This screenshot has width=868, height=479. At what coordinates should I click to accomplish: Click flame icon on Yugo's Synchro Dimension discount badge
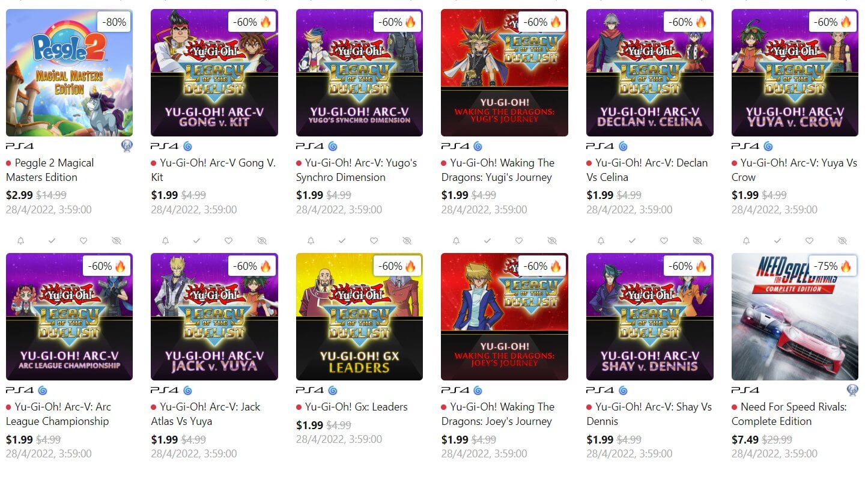[x=410, y=22]
